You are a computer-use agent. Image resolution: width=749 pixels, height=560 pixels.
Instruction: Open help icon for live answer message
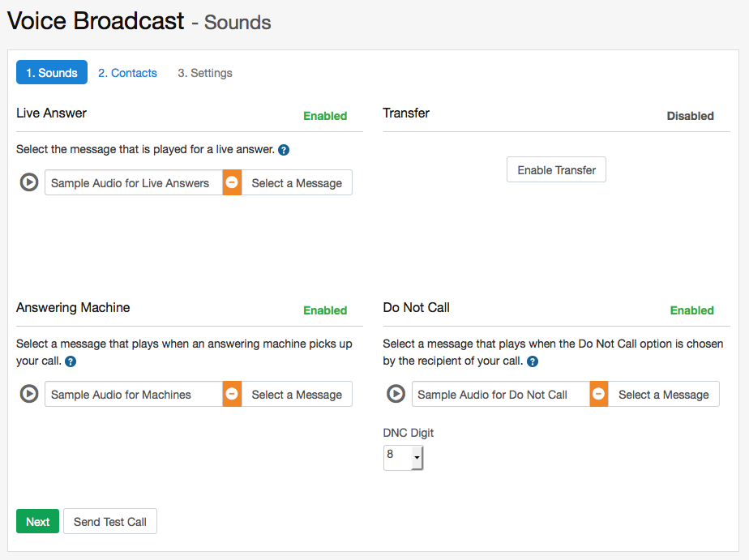pos(284,150)
